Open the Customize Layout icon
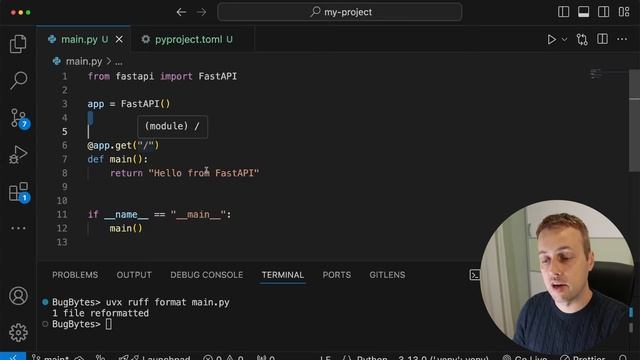Image resolution: width=640 pixels, height=360 pixels. tap(624, 12)
